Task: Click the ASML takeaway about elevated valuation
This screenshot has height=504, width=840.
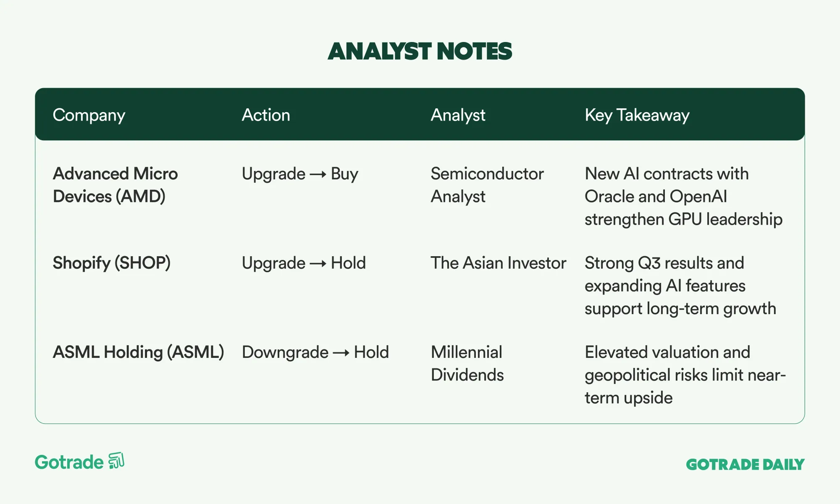Action: [685, 375]
